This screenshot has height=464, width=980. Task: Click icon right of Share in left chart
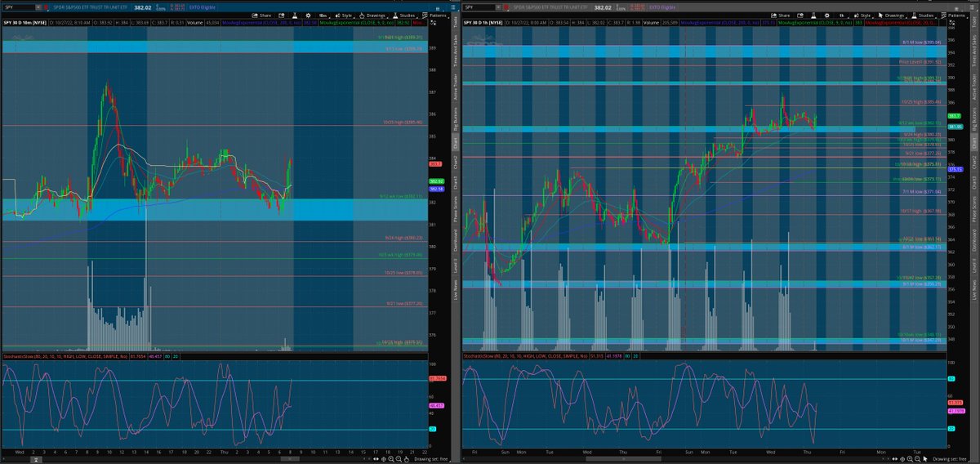click(x=281, y=16)
